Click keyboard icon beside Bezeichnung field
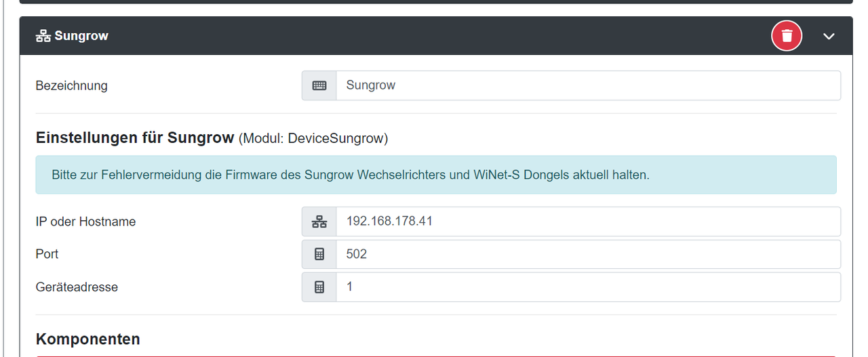 (319, 85)
